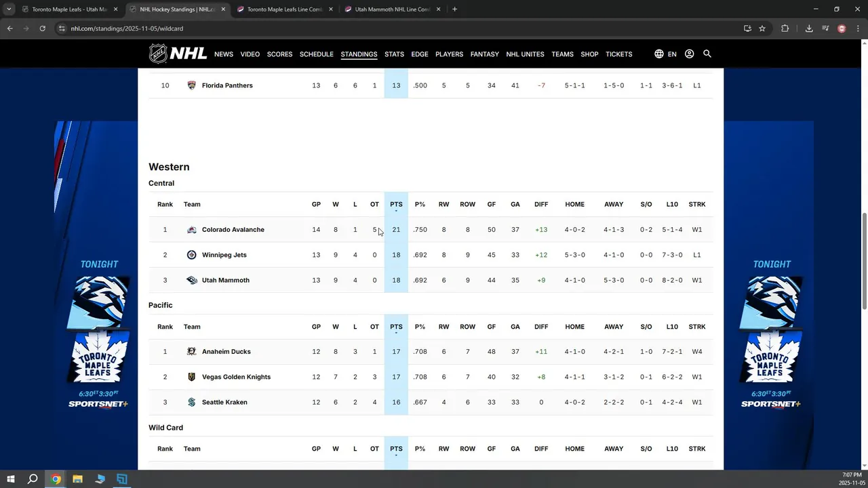Open Vegas Golden Knights team link
Image resolution: width=868 pixels, height=488 pixels.
[x=236, y=377]
